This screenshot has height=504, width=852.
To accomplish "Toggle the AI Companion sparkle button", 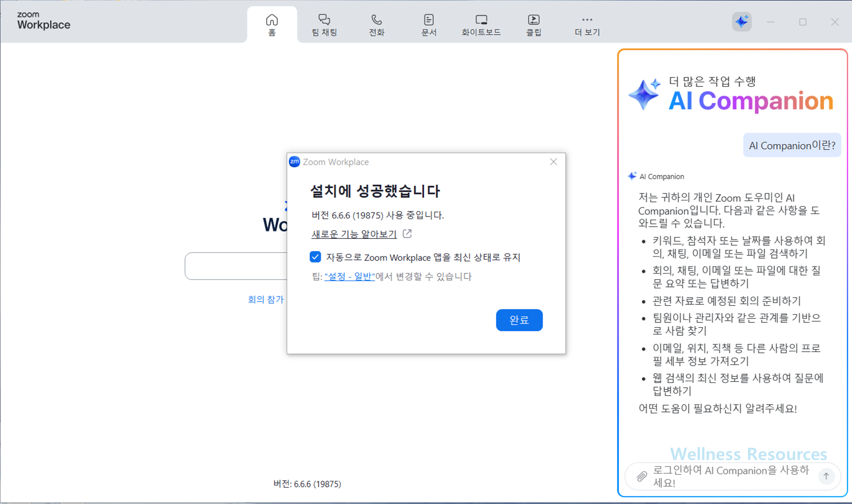I will [742, 22].
